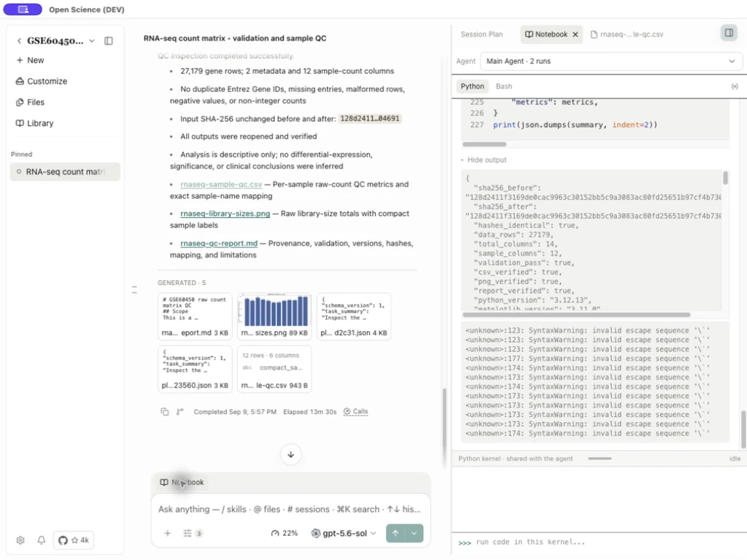Expand the send options chevron
Viewport: 747px width, 560px height.
click(414, 533)
